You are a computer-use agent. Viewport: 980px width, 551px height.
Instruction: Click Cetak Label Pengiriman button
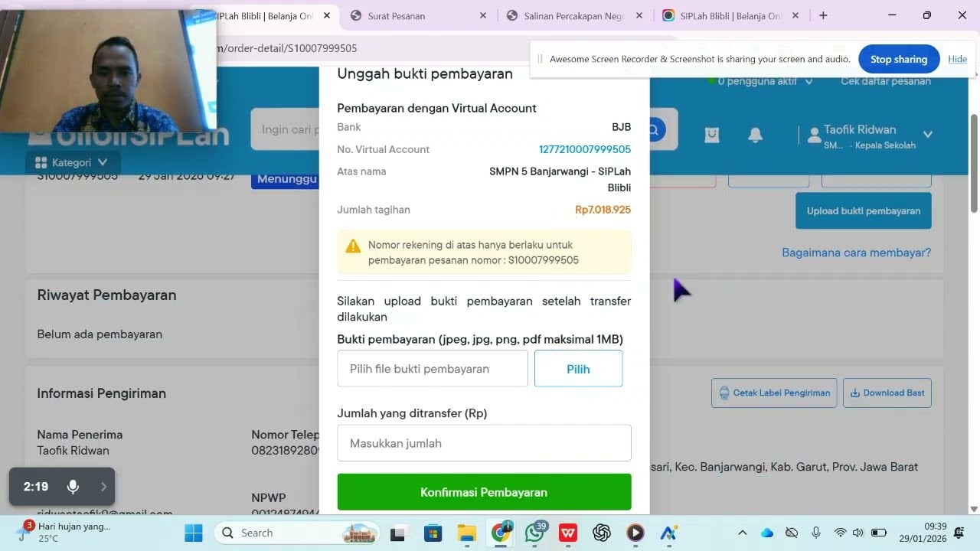(x=774, y=393)
